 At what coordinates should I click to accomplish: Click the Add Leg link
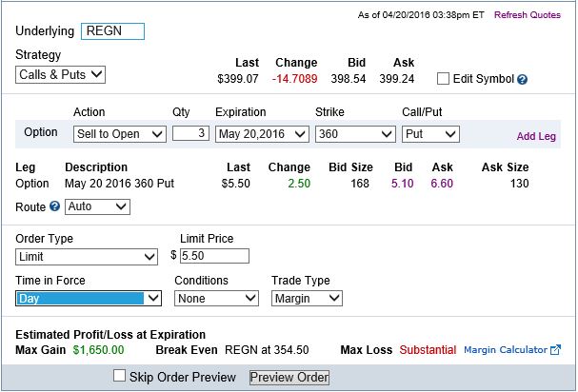point(536,136)
